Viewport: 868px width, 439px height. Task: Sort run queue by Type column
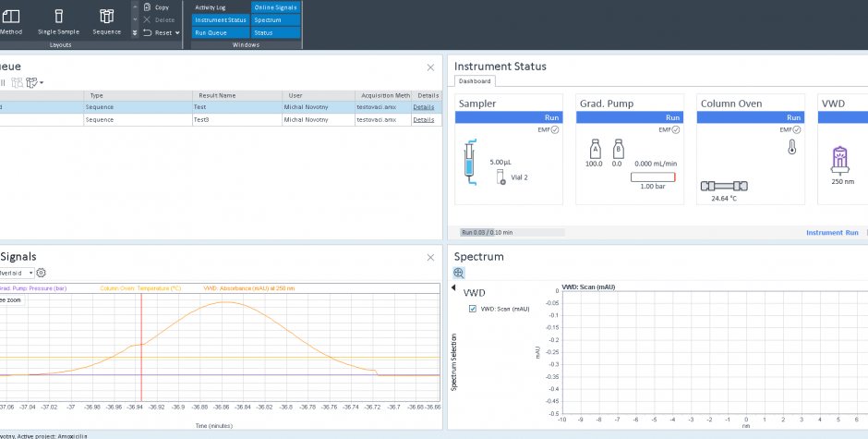point(138,95)
